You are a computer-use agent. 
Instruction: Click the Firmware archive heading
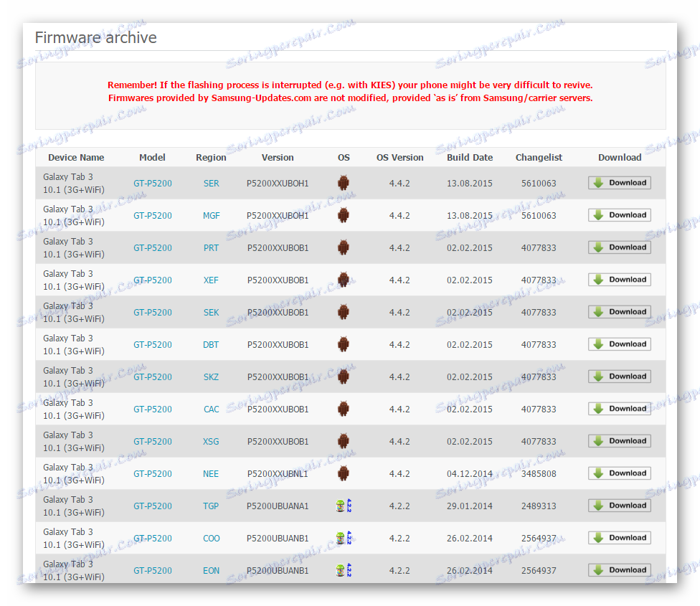96,37
